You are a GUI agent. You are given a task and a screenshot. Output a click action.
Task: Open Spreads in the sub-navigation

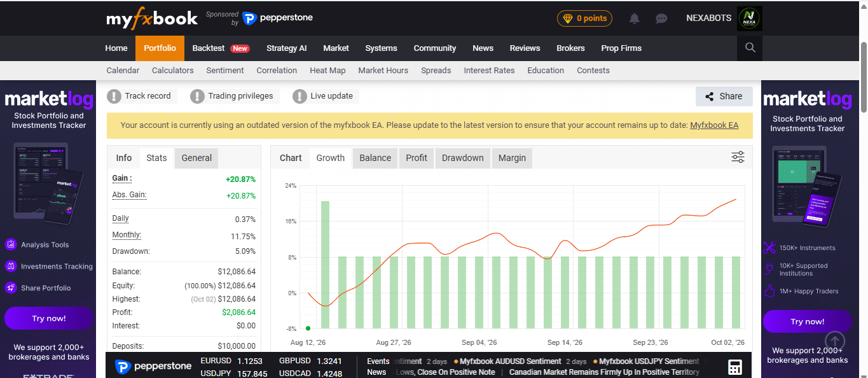coord(436,71)
